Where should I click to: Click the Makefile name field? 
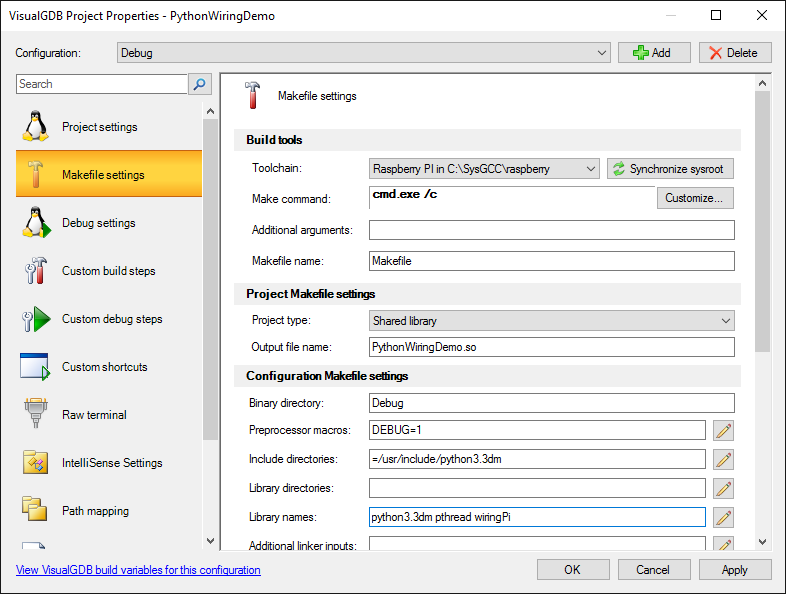click(551, 261)
